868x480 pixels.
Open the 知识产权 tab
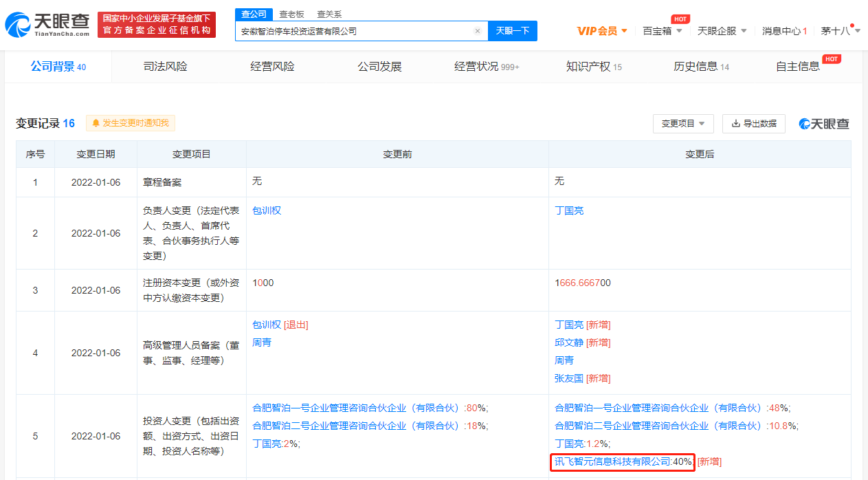(594, 67)
